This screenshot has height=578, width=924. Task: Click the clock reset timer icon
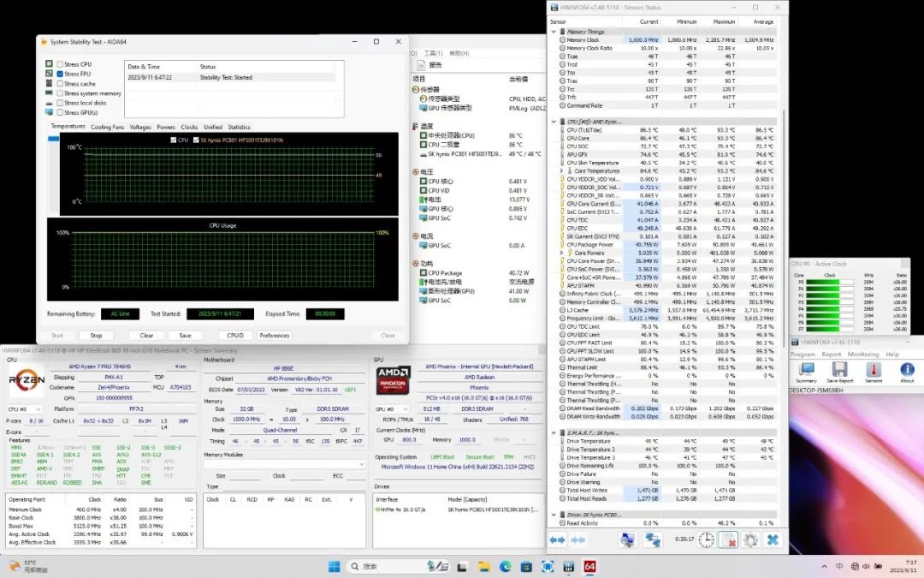[707, 539]
